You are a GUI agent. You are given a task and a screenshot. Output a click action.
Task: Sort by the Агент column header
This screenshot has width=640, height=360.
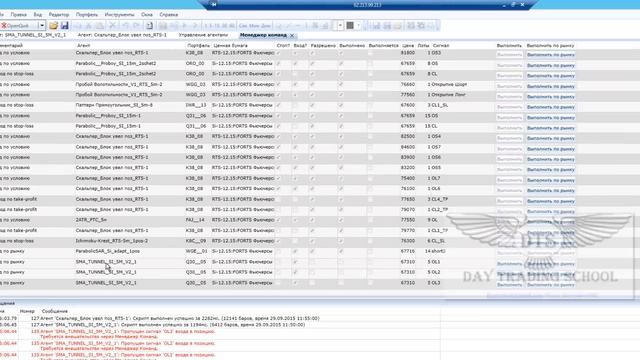(83, 46)
